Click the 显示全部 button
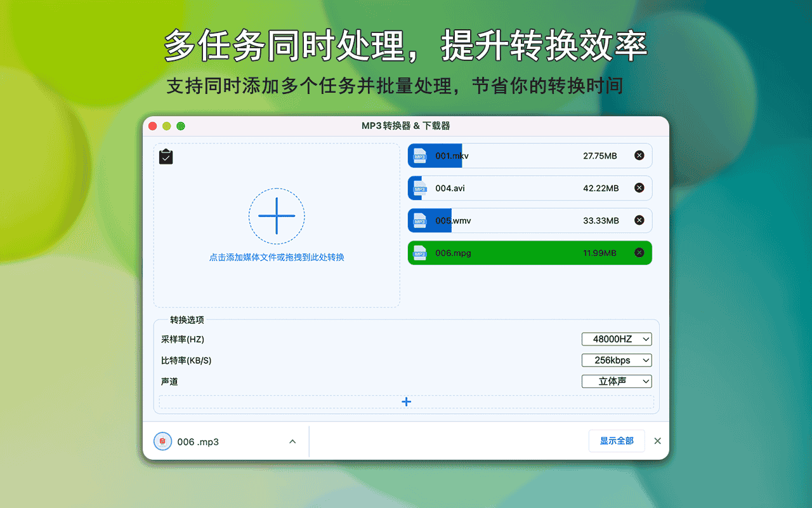This screenshot has height=508, width=812. [616, 441]
